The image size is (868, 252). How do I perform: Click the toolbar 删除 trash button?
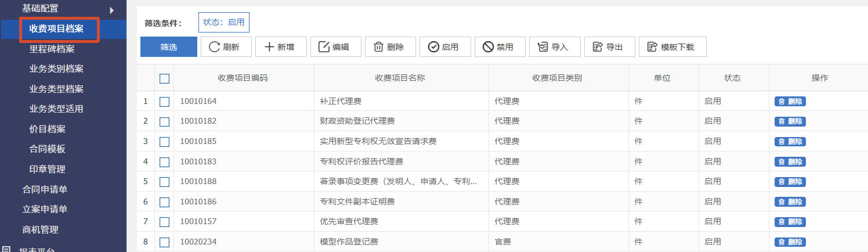pos(390,47)
